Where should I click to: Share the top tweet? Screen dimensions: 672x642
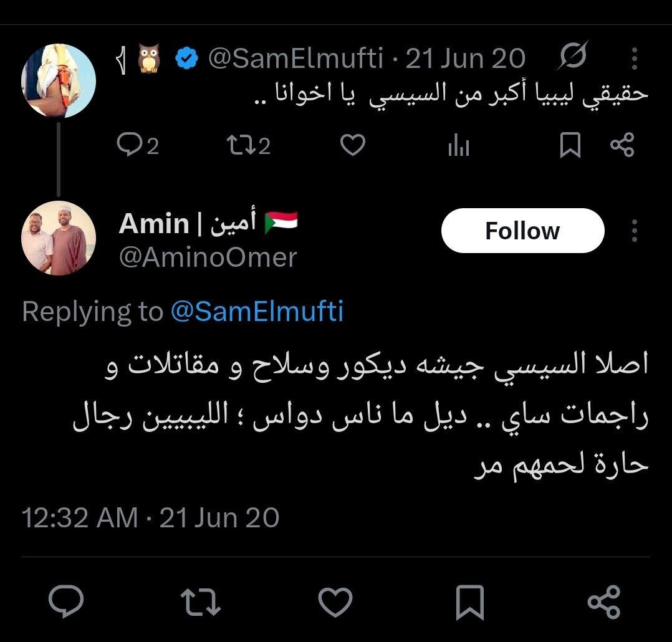(622, 145)
